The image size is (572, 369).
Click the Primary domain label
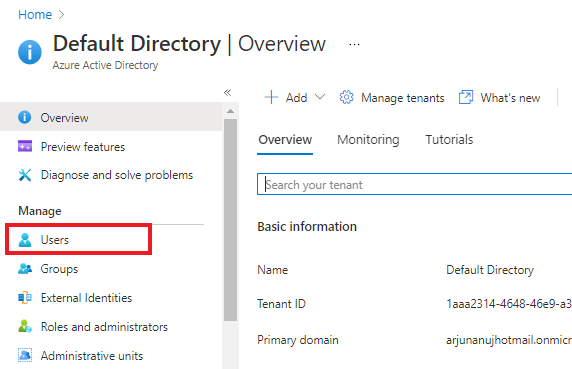pyautogui.click(x=298, y=340)
